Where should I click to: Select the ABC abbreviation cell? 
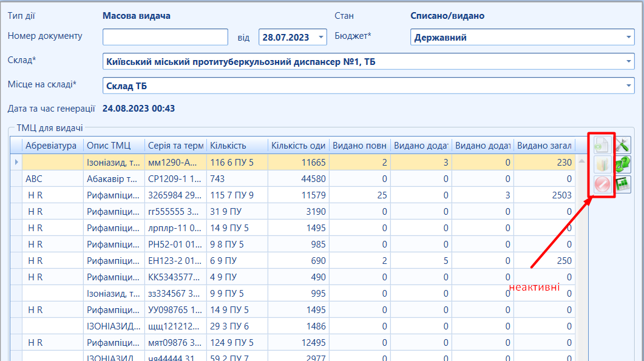pos(53,178)
